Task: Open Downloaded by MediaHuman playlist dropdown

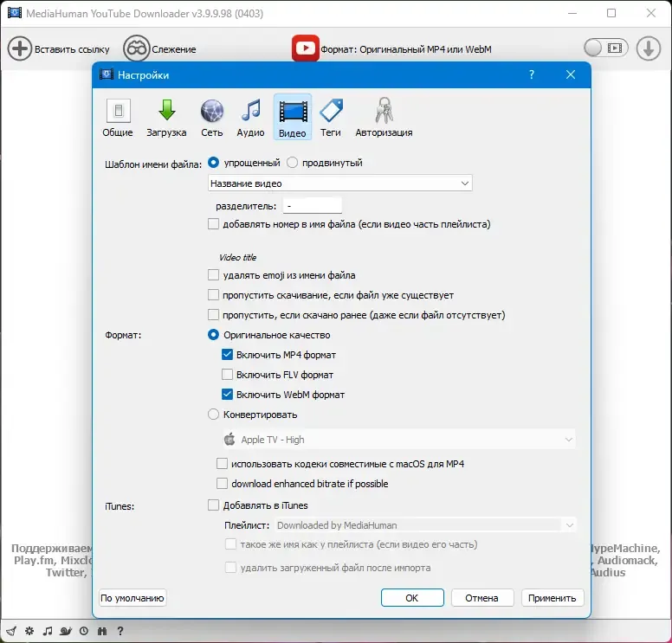Action: click(425, 524)
